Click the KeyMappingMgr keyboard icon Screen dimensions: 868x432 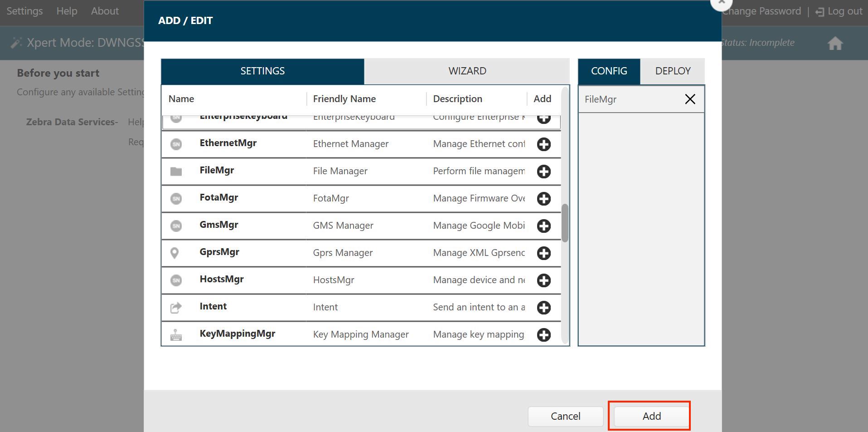point(176,335)
